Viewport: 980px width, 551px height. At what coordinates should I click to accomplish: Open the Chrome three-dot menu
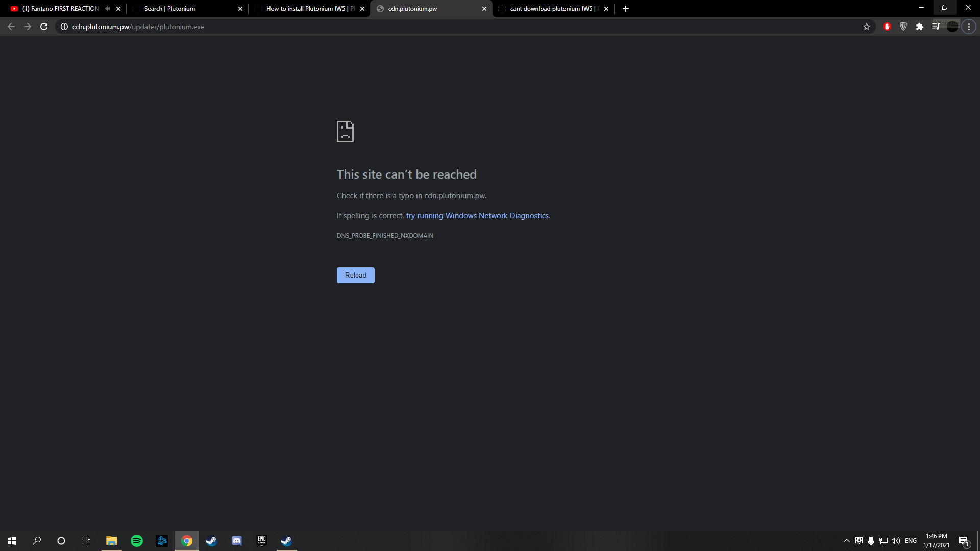[x=969, y=27]
